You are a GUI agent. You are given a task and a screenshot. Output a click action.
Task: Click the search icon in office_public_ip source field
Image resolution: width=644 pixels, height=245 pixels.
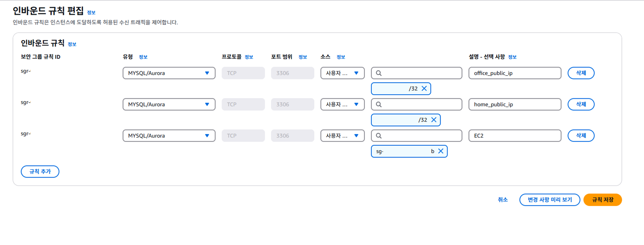[379, 73]
